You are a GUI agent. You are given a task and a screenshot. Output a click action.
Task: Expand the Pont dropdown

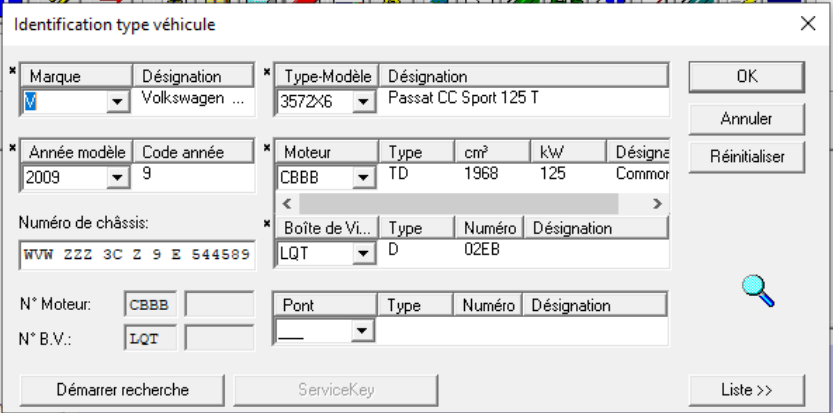[x=362, y=331]
